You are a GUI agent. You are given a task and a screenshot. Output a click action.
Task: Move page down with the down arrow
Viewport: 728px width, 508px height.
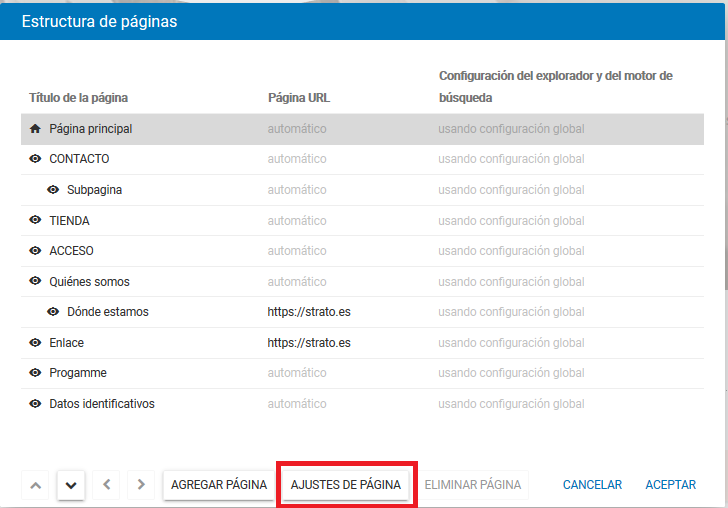coord(70,485)
